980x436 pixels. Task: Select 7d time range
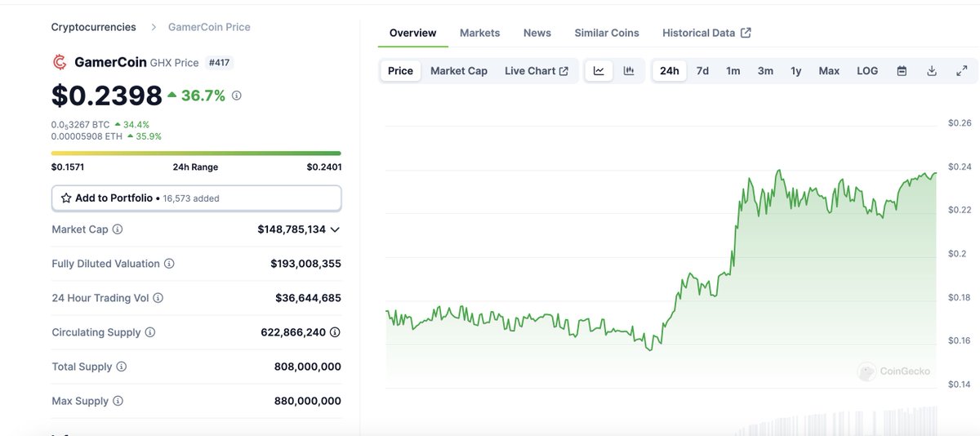pos(702,71)
